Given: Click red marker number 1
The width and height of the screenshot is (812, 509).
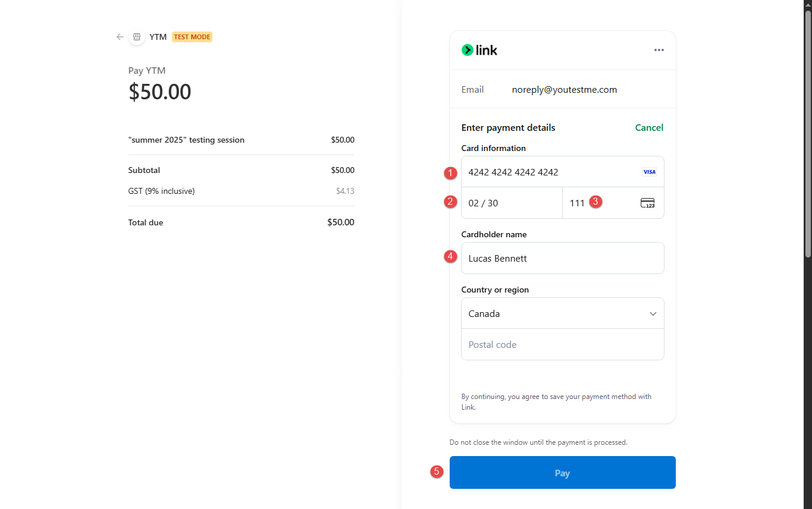Looking at the screenshot, I should pyautogui.click(x=451, y=173).
